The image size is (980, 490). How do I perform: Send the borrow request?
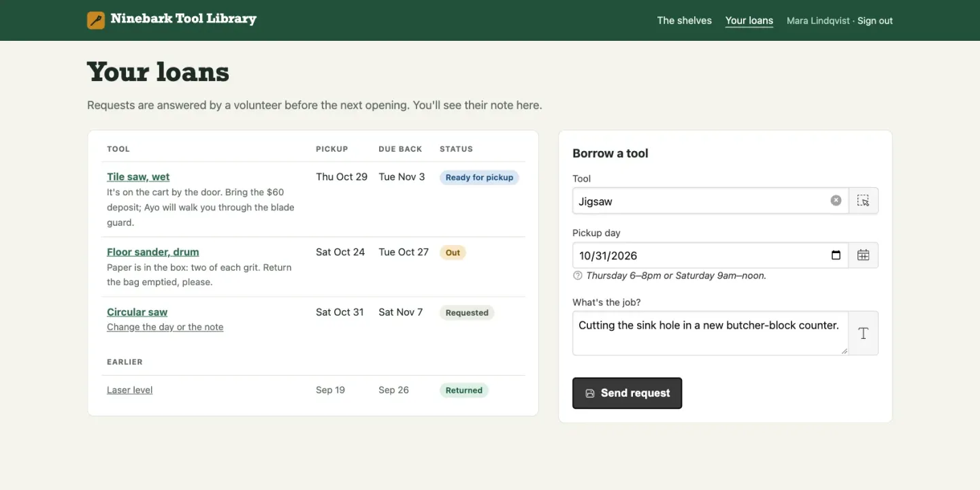tap(627, 393)
